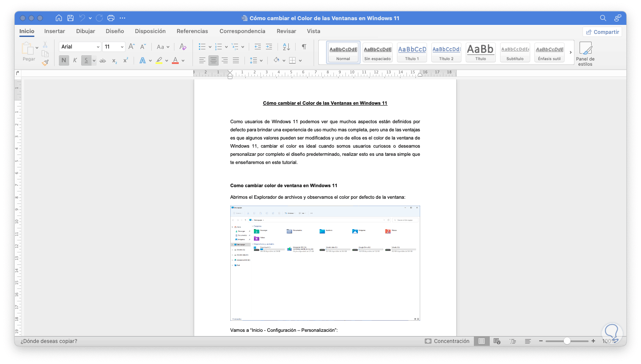Image resolution: width=641 pixels, height=364 pixels.
Task: Click the zoom slider handle
Action: pyautogui.click(x=567, y=341)
